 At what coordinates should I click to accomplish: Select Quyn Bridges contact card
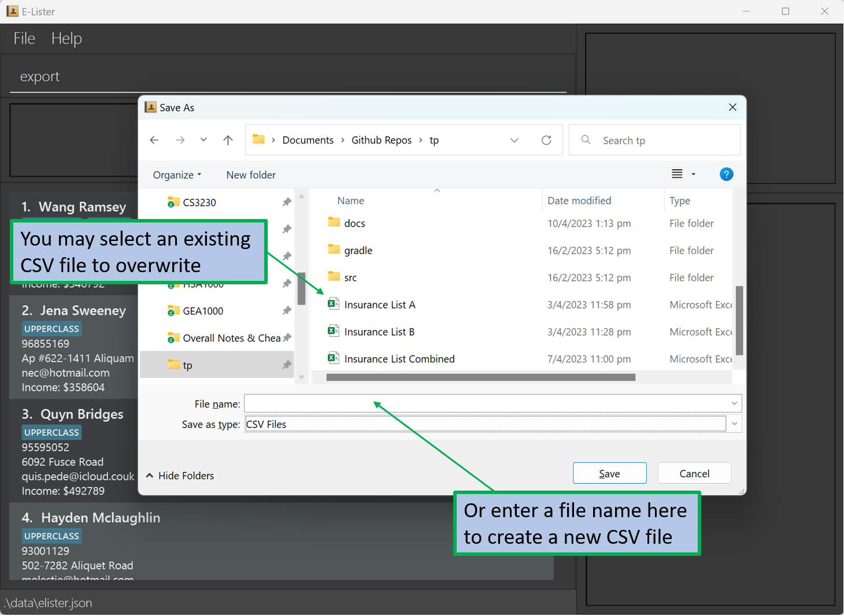[x=74, y=450]
